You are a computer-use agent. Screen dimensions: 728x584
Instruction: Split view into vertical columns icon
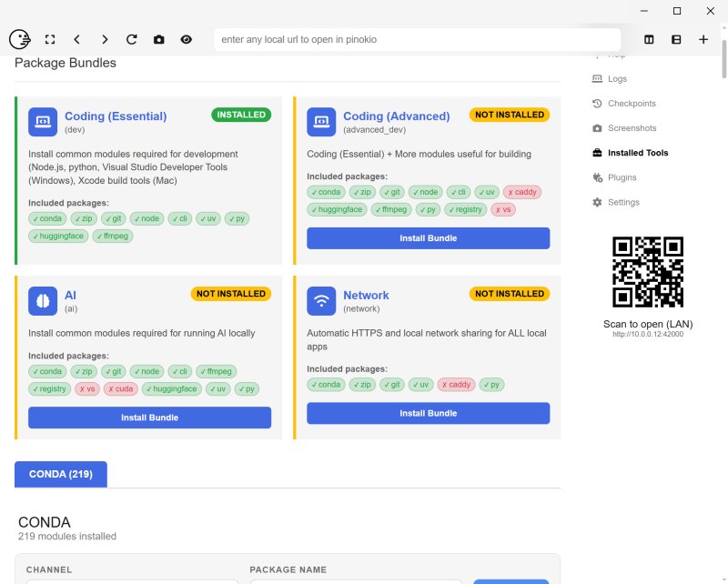(x=649, y=39)
